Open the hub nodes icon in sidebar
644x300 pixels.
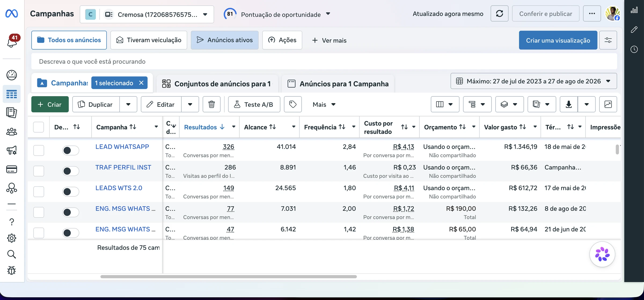coord(12,188)
